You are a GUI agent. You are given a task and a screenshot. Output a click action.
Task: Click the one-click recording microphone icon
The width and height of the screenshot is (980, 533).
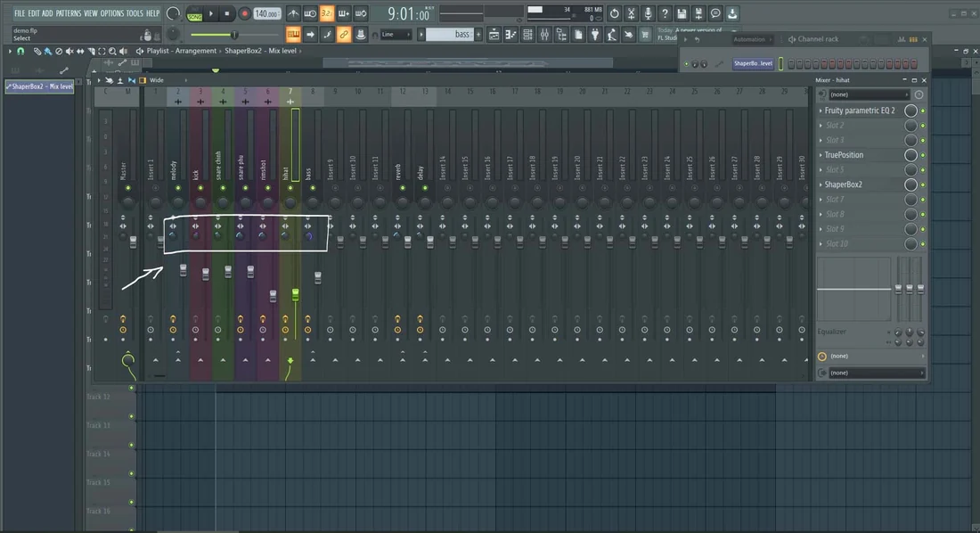coord(648,13)
